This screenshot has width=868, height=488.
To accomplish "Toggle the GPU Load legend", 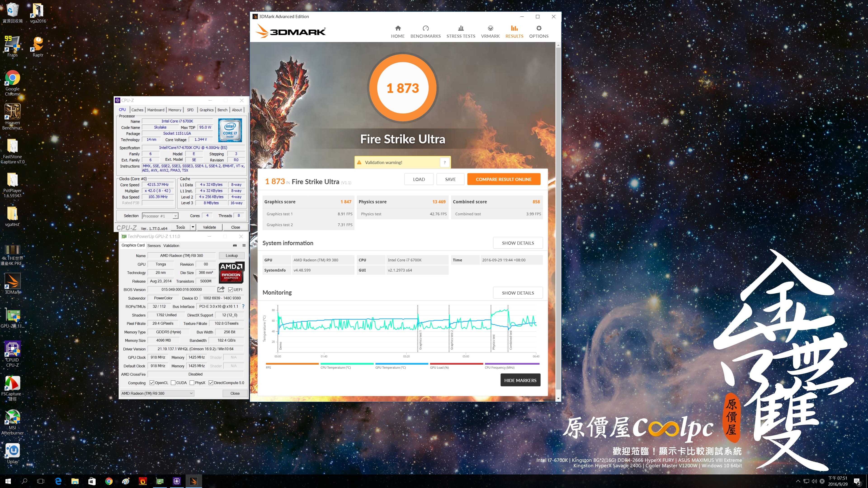I will coord(456,366).
